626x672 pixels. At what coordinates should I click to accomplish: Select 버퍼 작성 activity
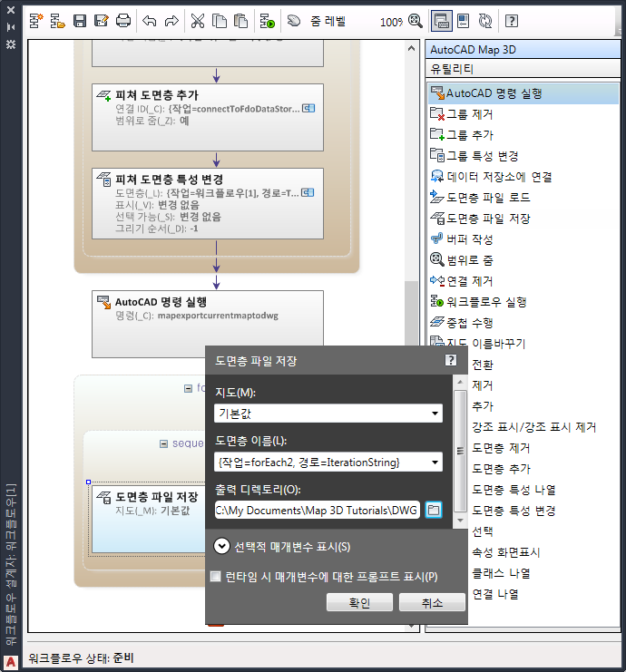point(523,239)
